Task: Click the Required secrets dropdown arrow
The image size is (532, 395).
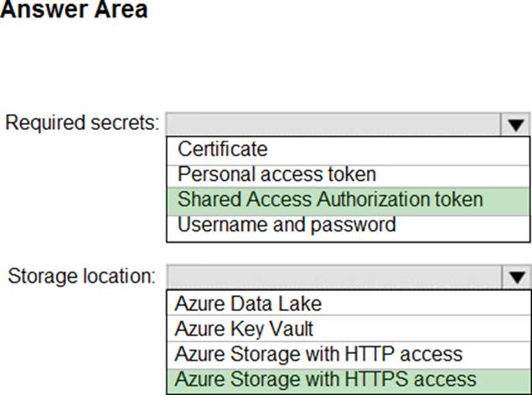Action: click(515, 125)
